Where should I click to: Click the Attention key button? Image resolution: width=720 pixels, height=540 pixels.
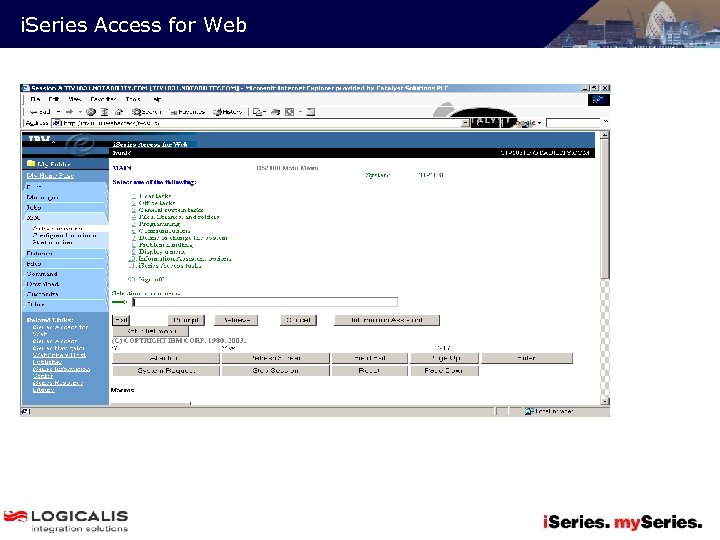pyautogui.click(x=166, y=358)
